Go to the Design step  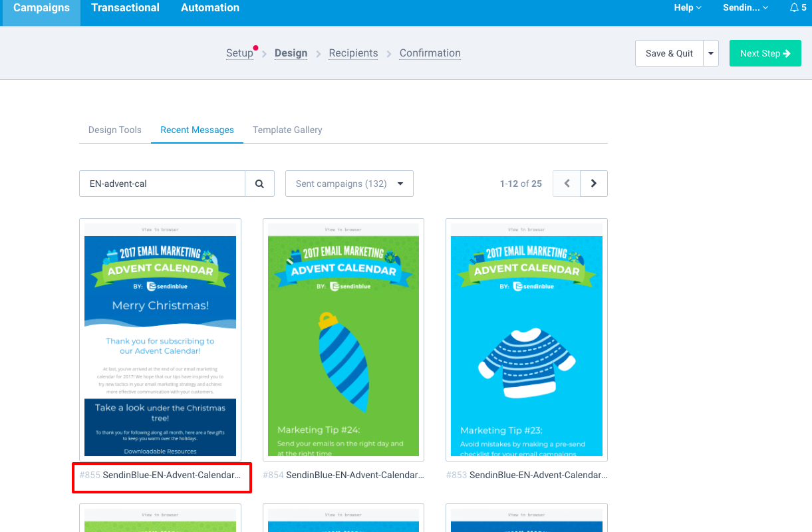(291, 53)
